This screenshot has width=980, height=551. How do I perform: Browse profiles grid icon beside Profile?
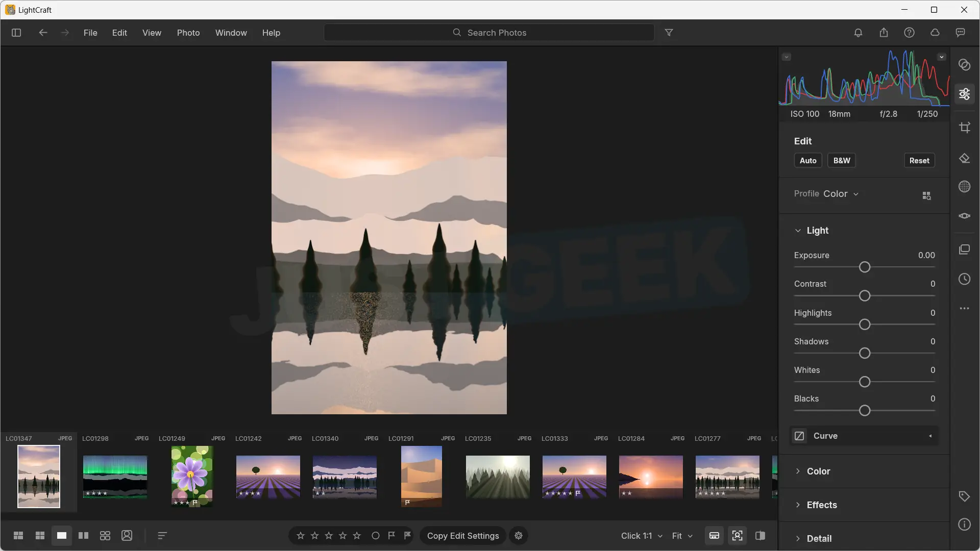(926, 195)
